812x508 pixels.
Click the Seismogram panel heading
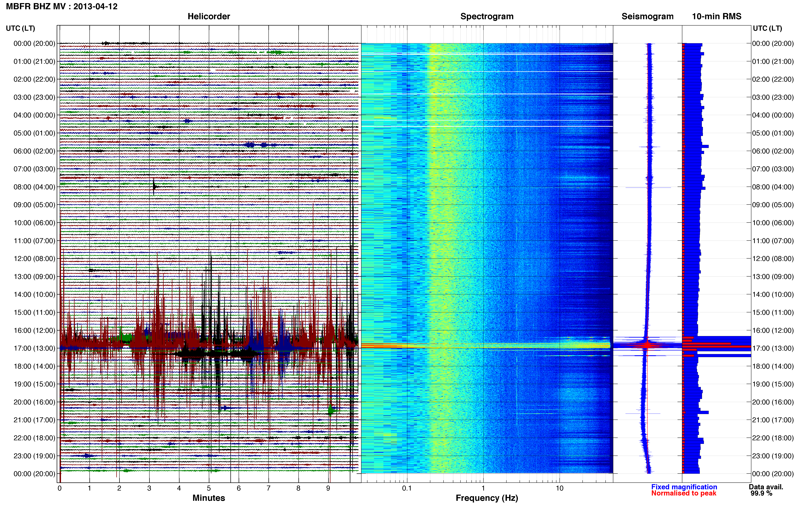648,16
